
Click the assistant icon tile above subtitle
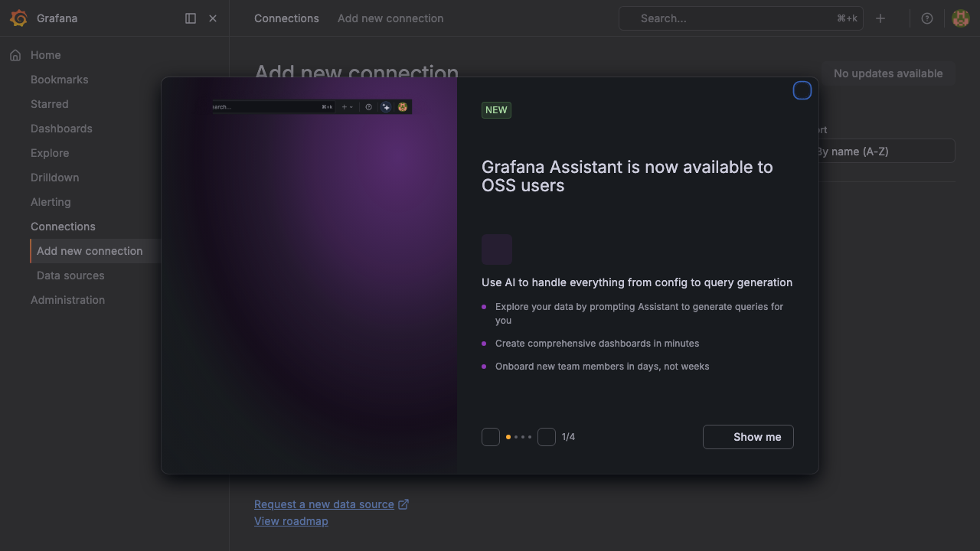pyautogui.click(x=497, y=249)
